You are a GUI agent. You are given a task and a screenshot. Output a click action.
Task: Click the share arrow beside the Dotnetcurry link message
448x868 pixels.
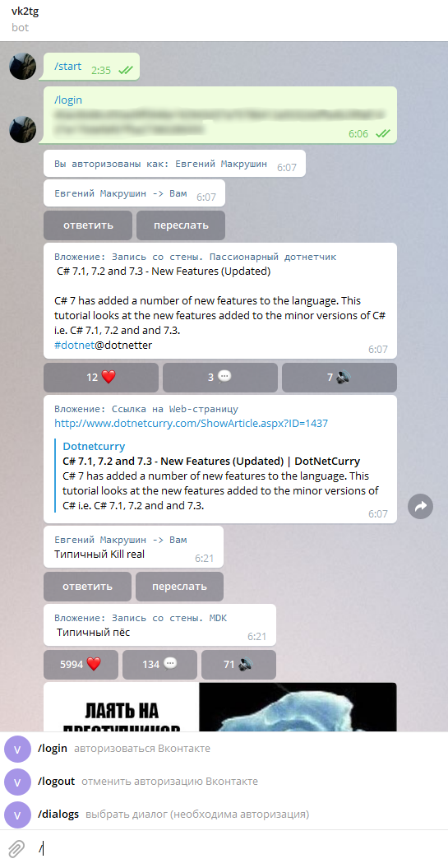[420, 506]
